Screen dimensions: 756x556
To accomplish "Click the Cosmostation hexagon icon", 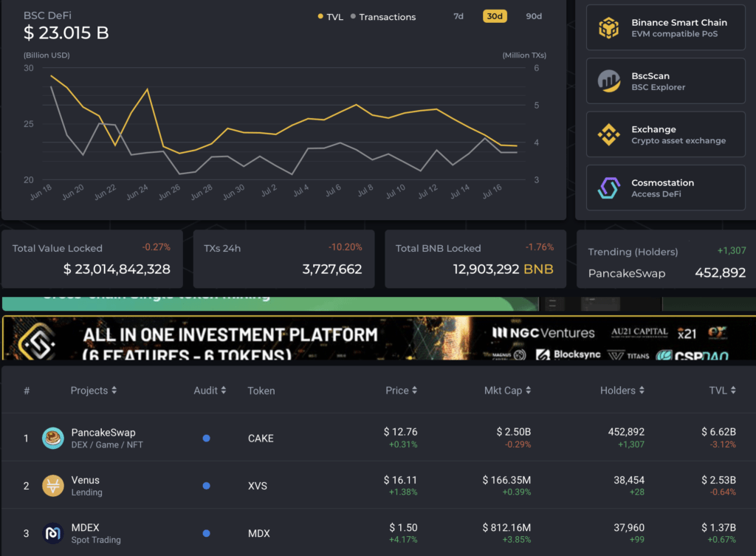I will (x=609, y=188).
